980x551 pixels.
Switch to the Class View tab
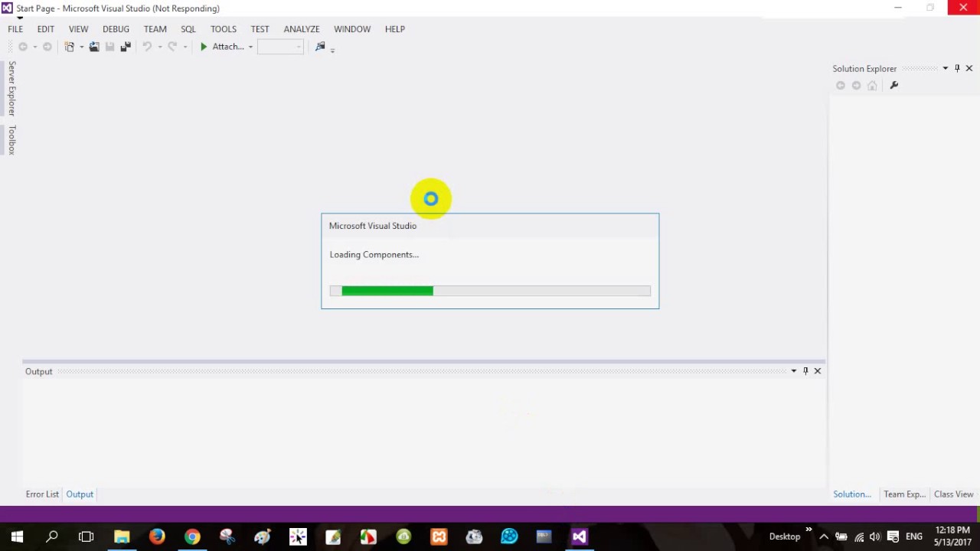(x=954, y=494)
